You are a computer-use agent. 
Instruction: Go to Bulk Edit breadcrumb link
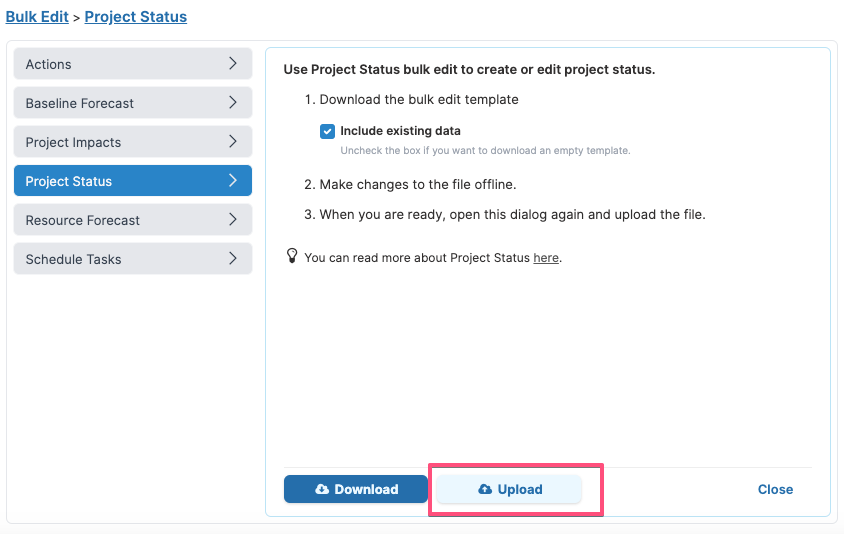coord(37,17)
